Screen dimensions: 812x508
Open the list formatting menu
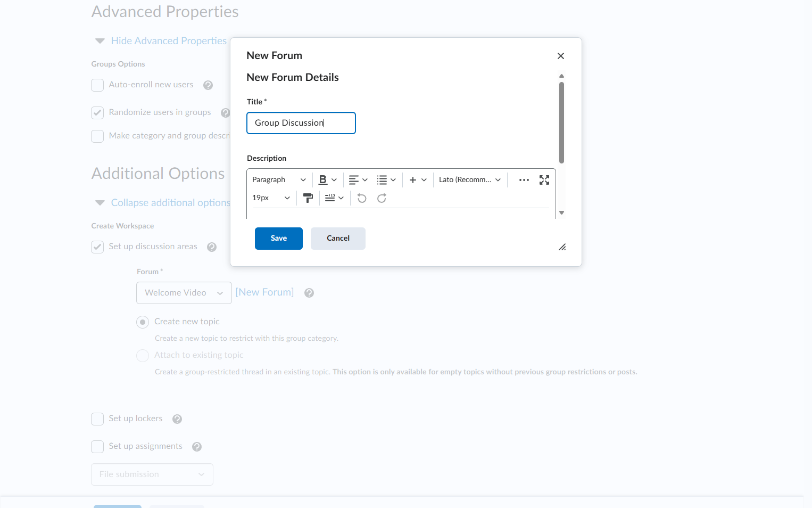386,180
